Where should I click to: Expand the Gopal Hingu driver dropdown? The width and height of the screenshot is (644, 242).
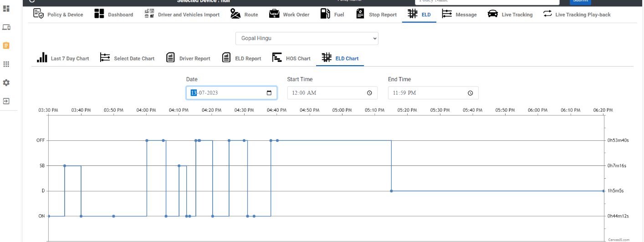point(307,38)
